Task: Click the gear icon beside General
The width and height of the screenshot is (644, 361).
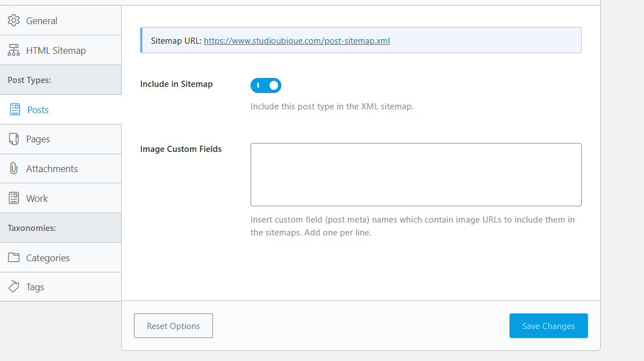Action: [x=13, y=21]
